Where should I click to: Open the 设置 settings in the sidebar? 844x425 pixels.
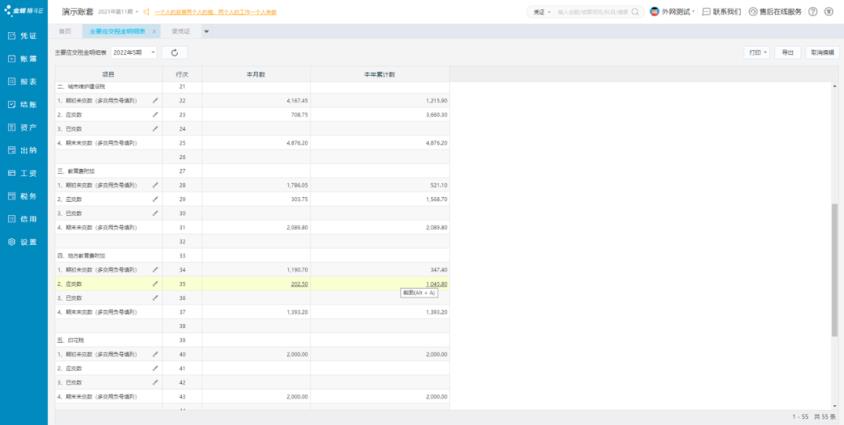coord(23,242)
